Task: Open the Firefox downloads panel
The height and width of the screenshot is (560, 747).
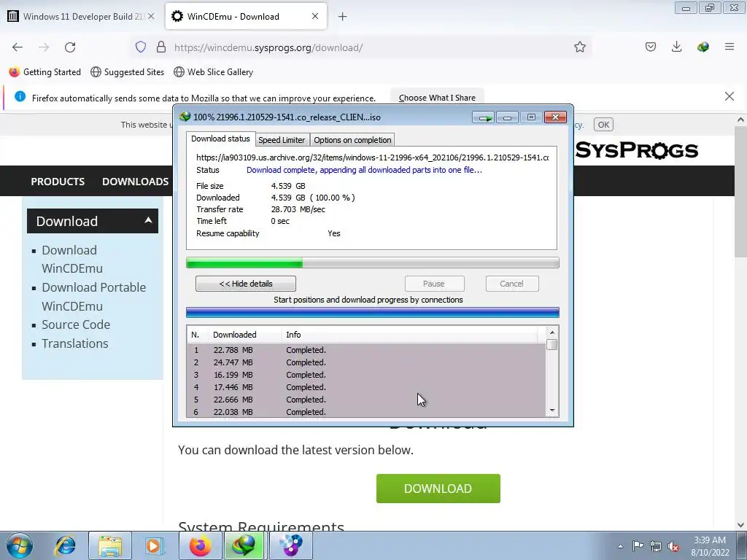Action: 676,47
